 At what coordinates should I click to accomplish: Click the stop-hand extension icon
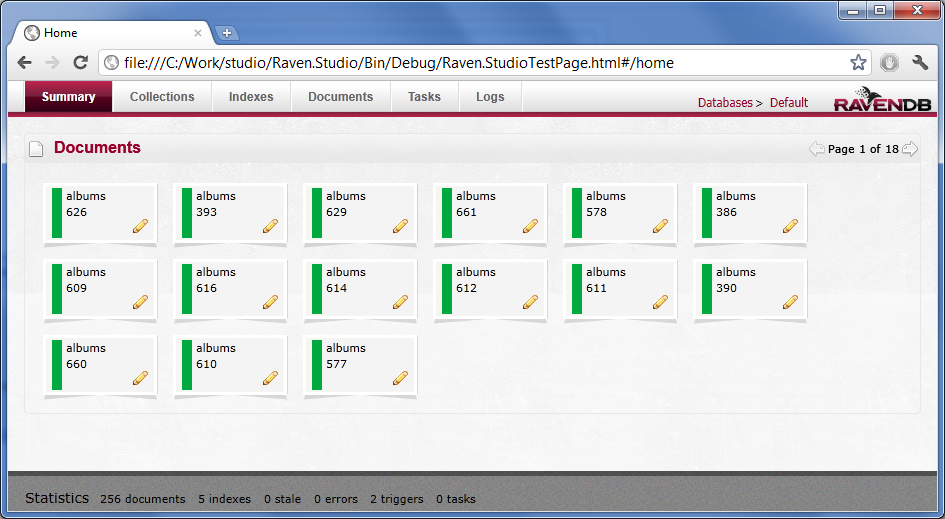coord(890,63)
